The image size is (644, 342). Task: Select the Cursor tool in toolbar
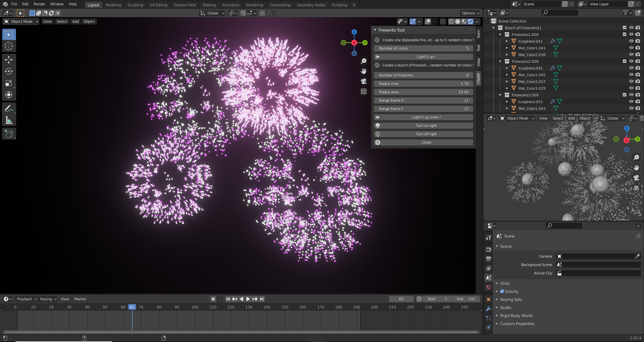[9, 46]
